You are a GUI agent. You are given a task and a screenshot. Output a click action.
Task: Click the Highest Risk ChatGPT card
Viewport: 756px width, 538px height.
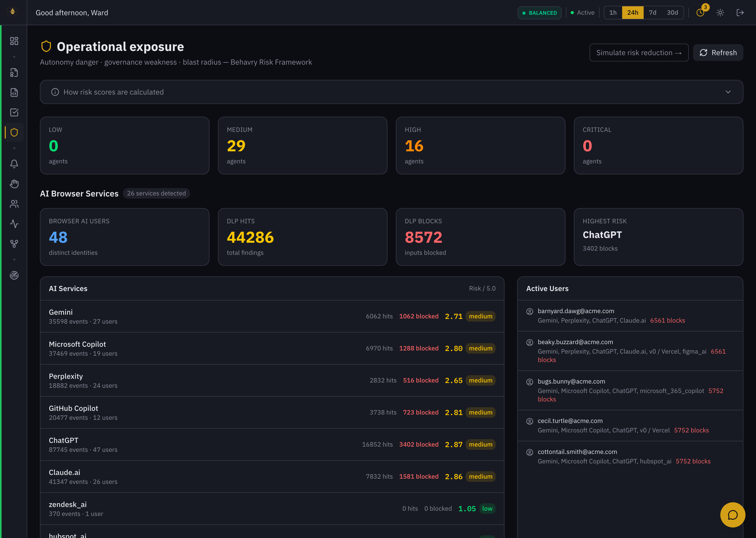[x=658, y=237]
